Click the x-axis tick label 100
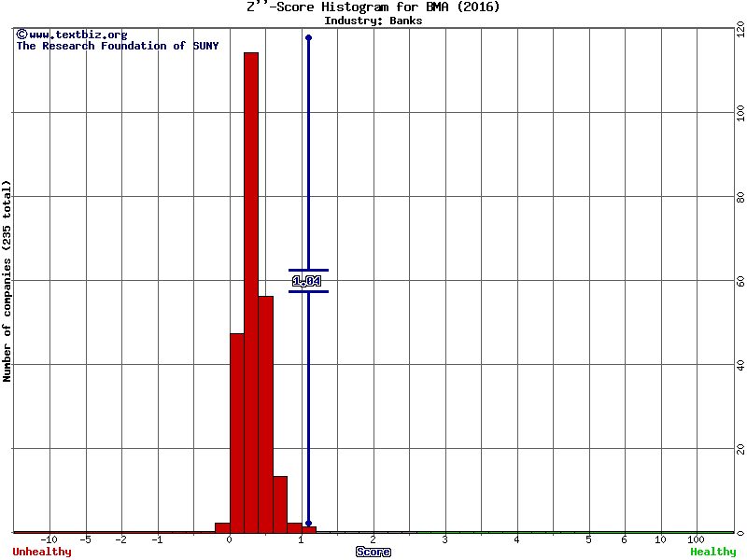Image resolution: width=747 pixels, height=560 pixels. pyautogui.click(x=696, y=539)
